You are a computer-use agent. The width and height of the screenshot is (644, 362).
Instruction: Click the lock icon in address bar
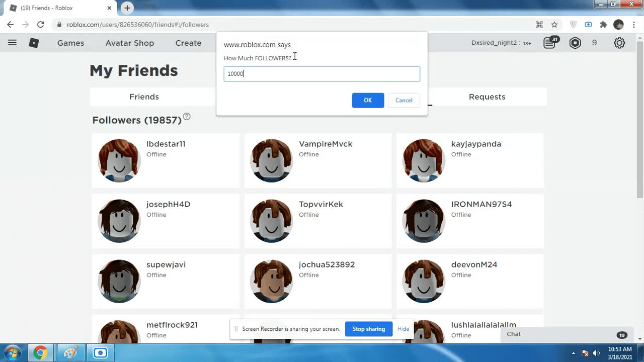tap(59, 24)
